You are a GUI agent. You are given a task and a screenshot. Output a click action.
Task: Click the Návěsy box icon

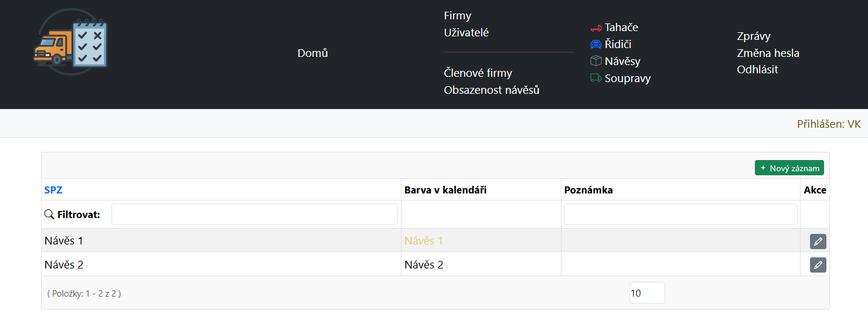(x=596, y=61)
